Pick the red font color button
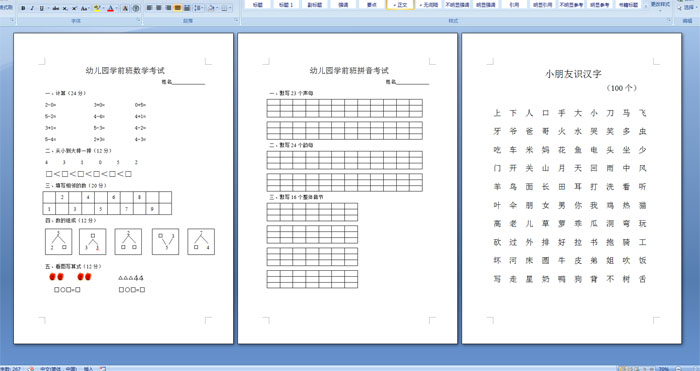Screen dimensions: 700x371 tap(111, 8)
